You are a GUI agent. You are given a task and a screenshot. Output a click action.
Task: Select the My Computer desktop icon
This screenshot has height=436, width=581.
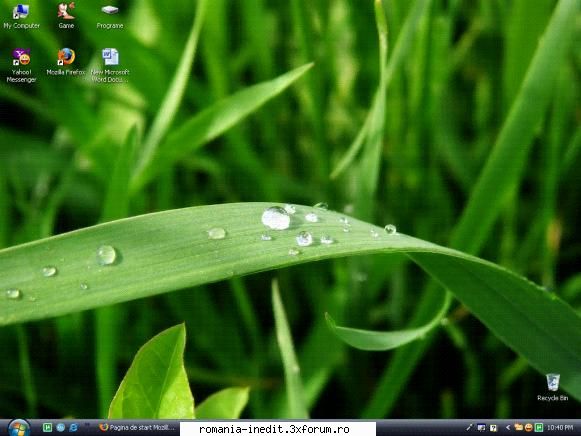21,16
